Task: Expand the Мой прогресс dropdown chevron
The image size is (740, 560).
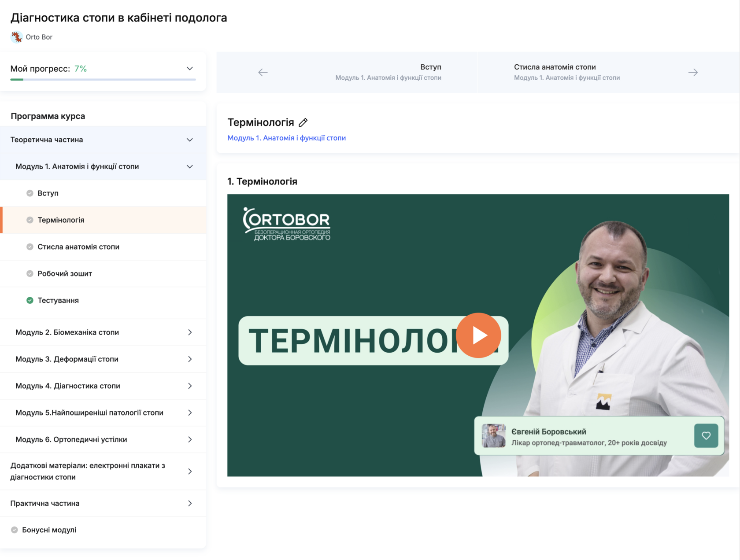Action: (190, 69)
